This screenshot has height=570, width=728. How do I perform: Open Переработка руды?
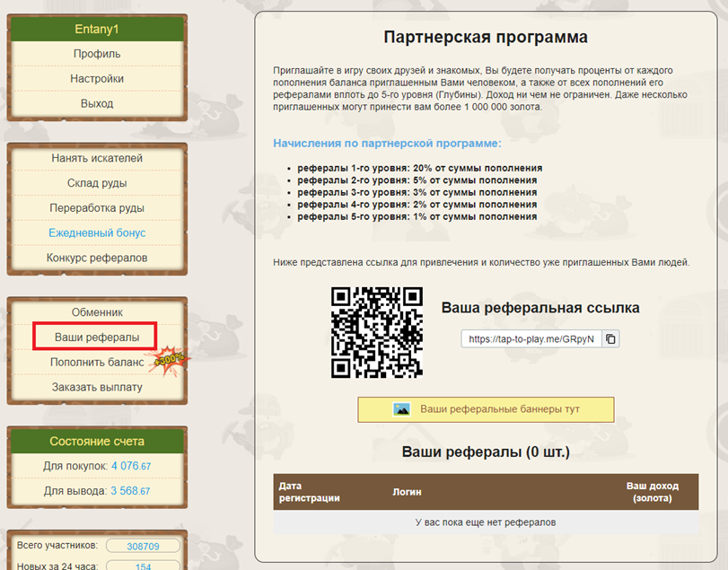(x=97, y=208)
